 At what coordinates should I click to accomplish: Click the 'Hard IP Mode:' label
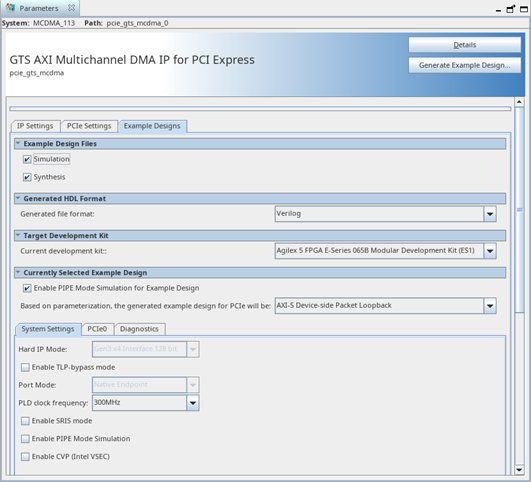click(x=43, y=349)
